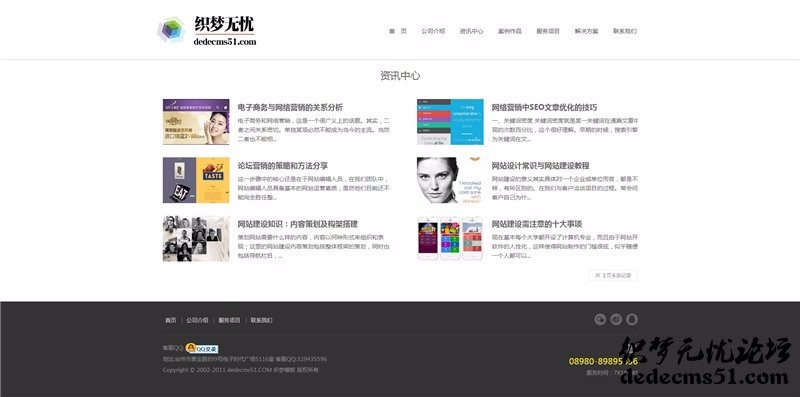This screenshot has height=397, width=800.
Task: Select 资讯中心 in the top navigation
Action: click(471, 31)
